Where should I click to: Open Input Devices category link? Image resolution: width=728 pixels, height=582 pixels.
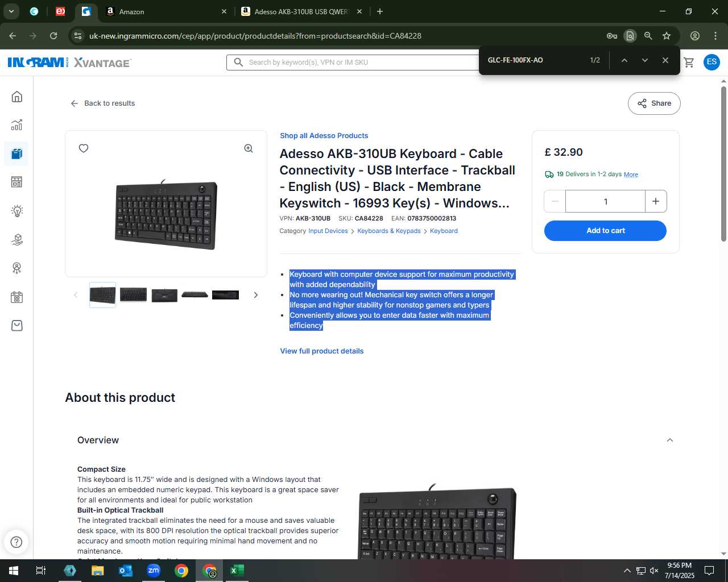(x=328, y=231)
